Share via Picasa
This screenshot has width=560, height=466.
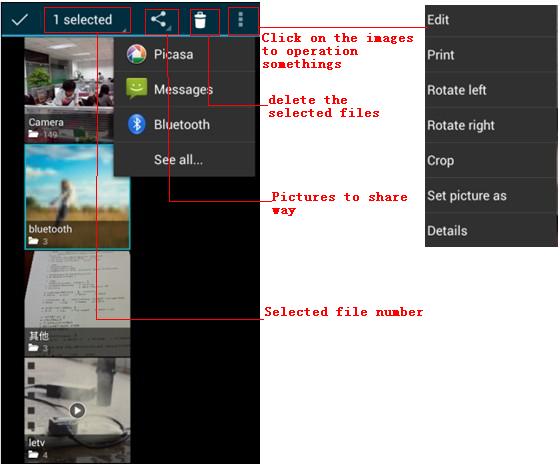(185, 54)
